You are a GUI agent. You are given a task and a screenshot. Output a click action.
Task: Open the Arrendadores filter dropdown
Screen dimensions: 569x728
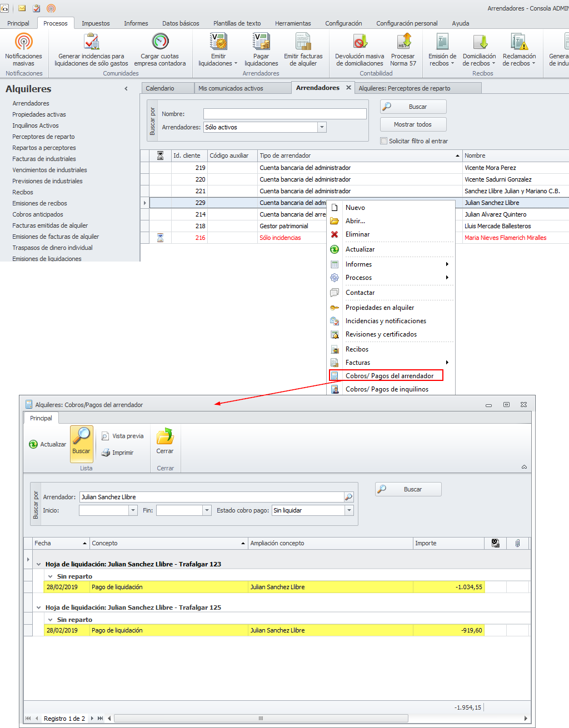tap(322, 127)
